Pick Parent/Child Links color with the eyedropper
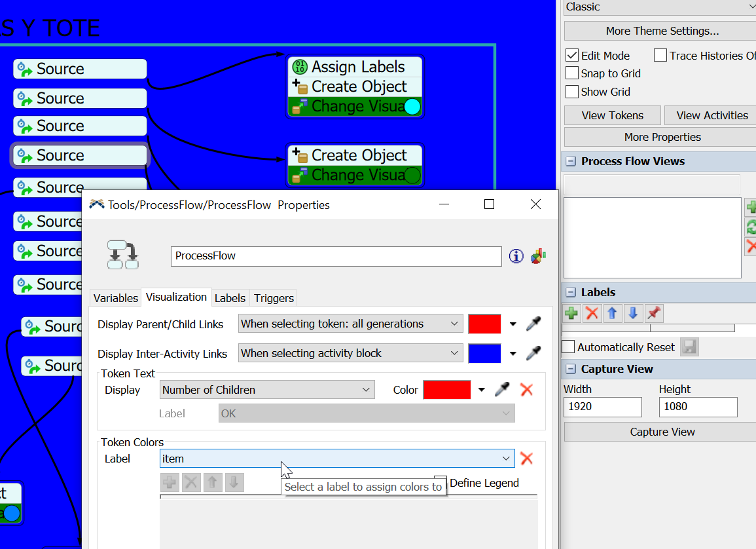Screen dimensions: 756x549 534,324
